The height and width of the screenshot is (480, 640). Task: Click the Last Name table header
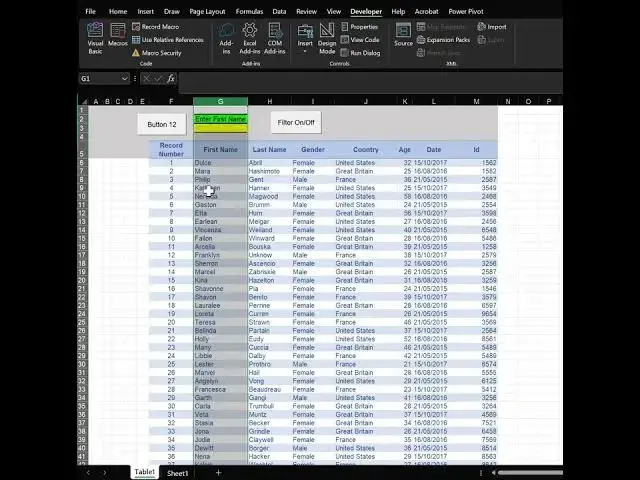point(269,149)
